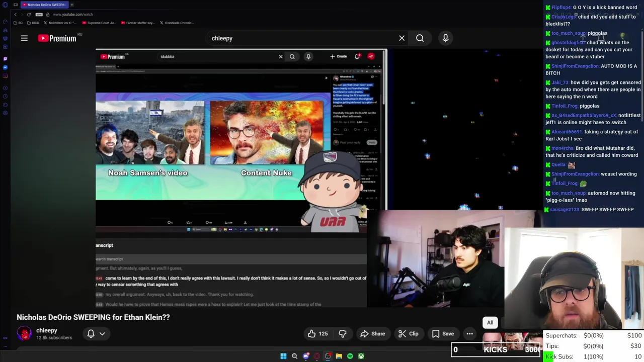Click the Content Nuke thumbnail
This screenshot has height=362, width=644.
click(x=267, y=133)
